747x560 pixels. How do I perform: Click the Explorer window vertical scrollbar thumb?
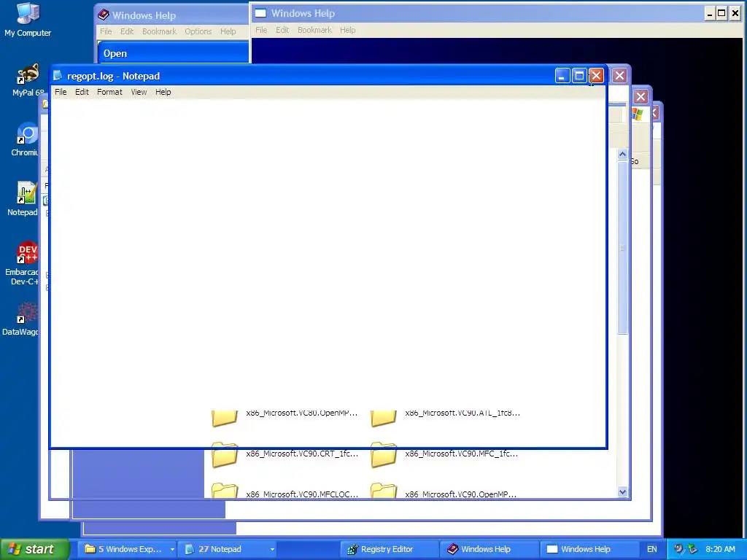(622, 248)
